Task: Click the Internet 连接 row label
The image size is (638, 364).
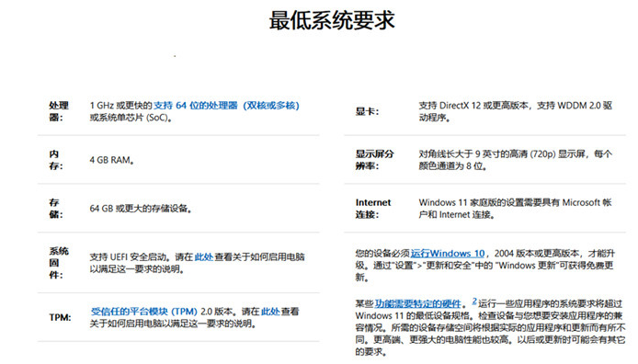Action: 373,209
